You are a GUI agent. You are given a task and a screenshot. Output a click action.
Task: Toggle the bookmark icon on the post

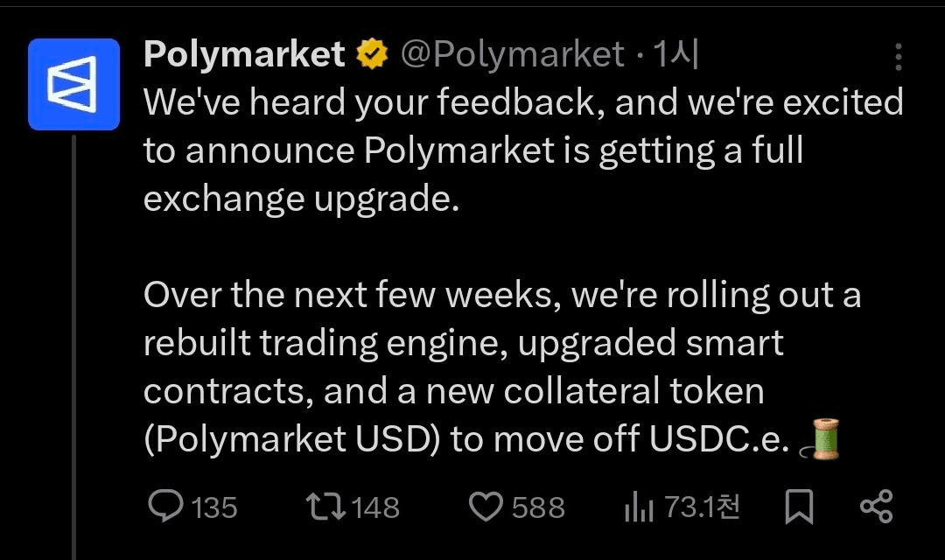[x=798, y=507]
